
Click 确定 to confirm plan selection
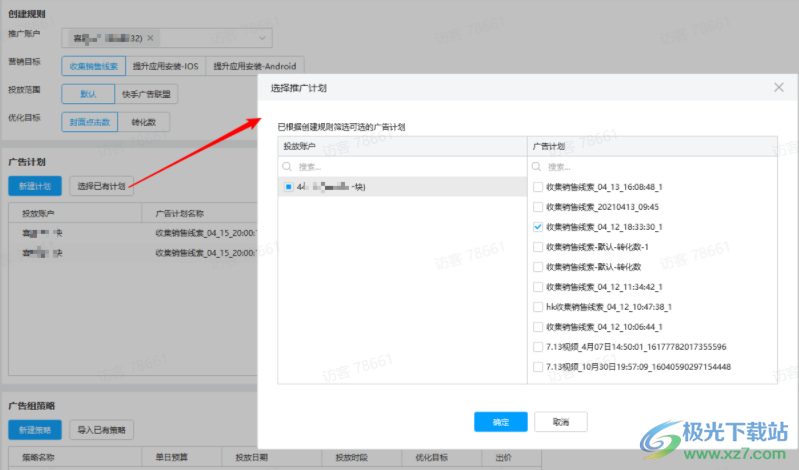pyautogui.click(x=500, y=422)
